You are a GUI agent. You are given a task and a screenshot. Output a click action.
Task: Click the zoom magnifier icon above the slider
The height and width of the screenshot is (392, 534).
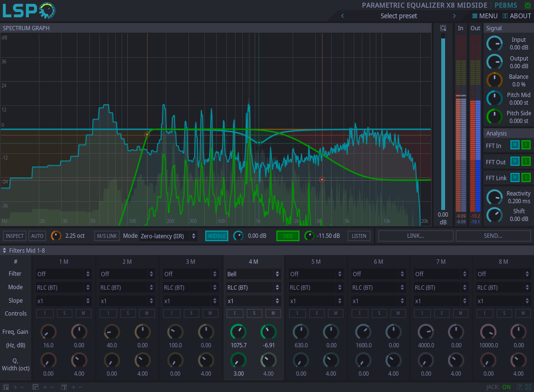[x=443, y=28]
